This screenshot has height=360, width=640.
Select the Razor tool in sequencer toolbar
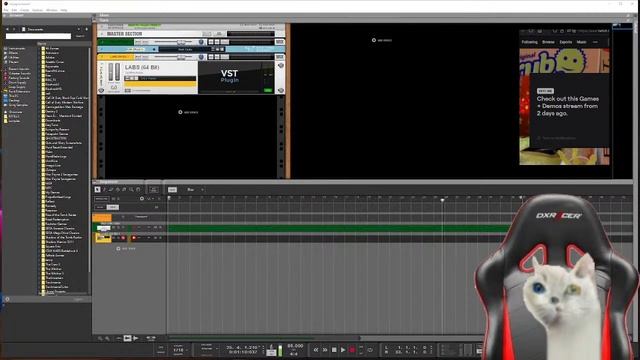118,189
